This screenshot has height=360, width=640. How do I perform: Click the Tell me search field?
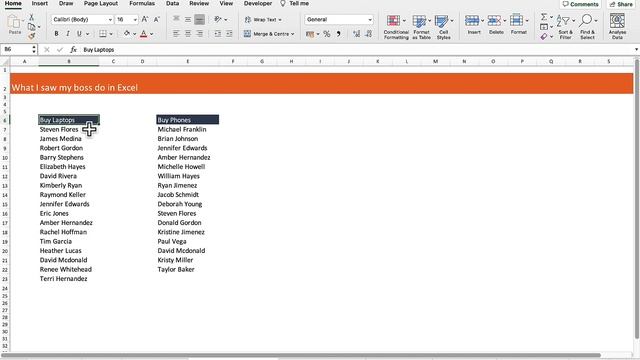coord(295,3)
